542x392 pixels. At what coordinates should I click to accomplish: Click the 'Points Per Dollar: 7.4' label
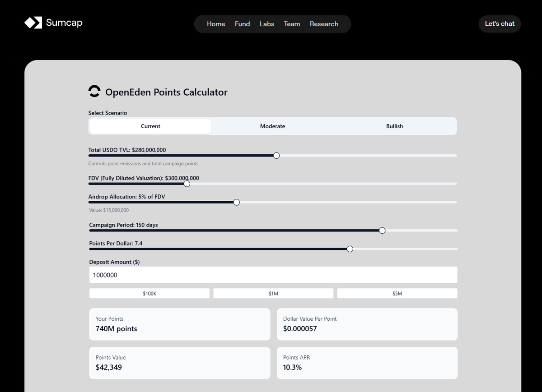click(116, 243)
